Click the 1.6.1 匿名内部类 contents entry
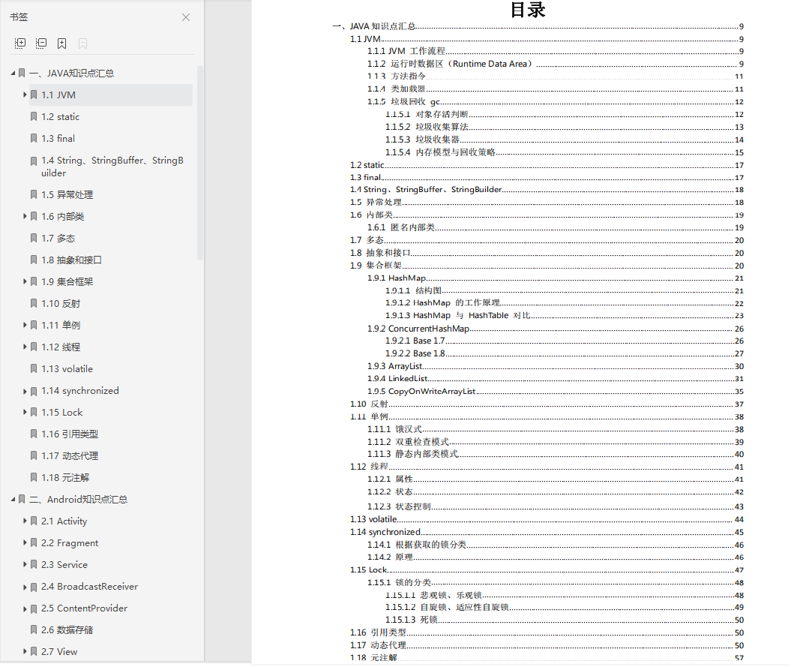Screen dimensions: 812x667 (555, 227)
